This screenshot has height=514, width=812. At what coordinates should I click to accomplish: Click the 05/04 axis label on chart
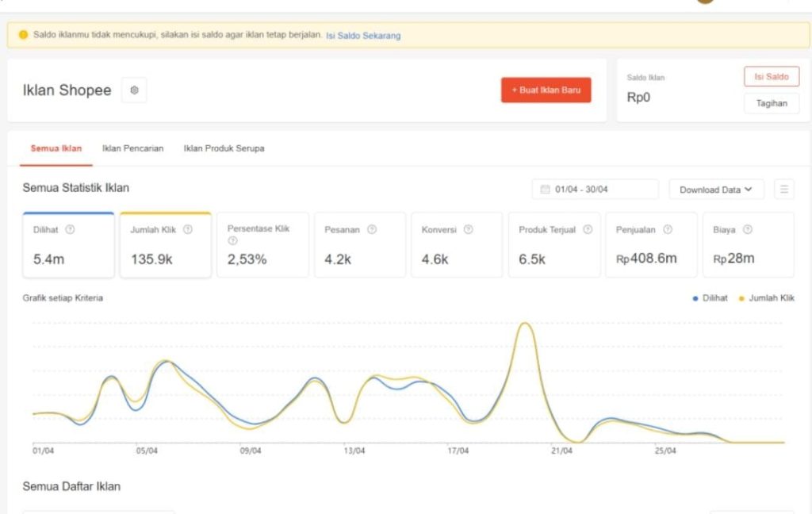click(147, 451)
